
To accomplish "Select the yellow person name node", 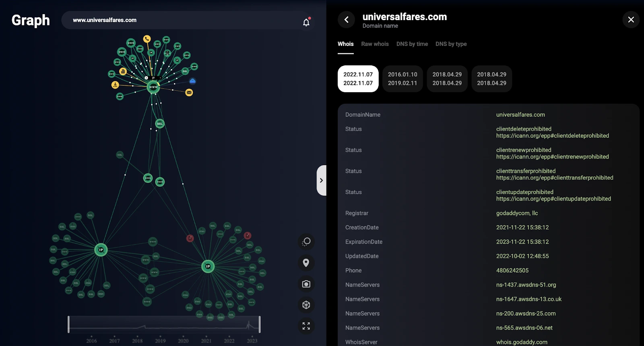I will pyautogui.click(x=115, y=85).
